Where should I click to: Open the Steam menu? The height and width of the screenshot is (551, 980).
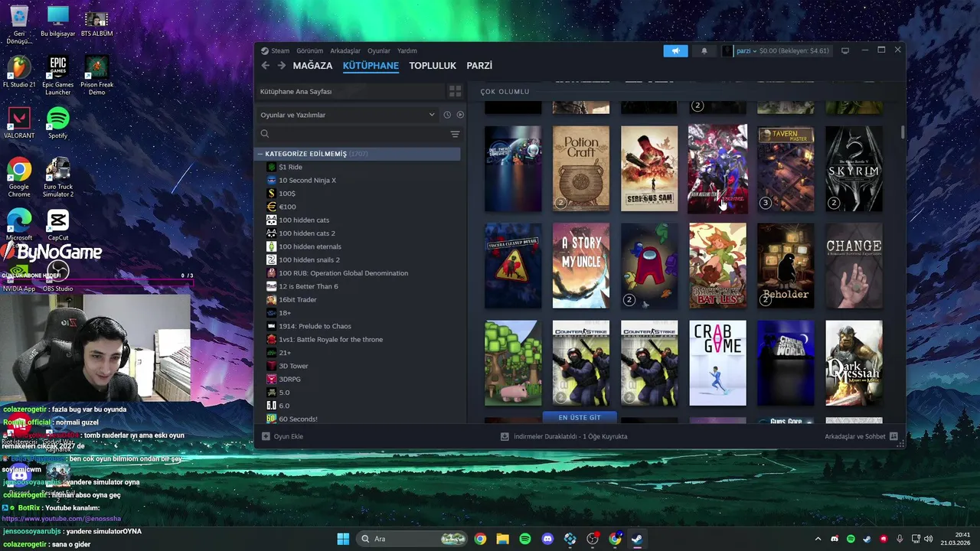coord(276,51)
